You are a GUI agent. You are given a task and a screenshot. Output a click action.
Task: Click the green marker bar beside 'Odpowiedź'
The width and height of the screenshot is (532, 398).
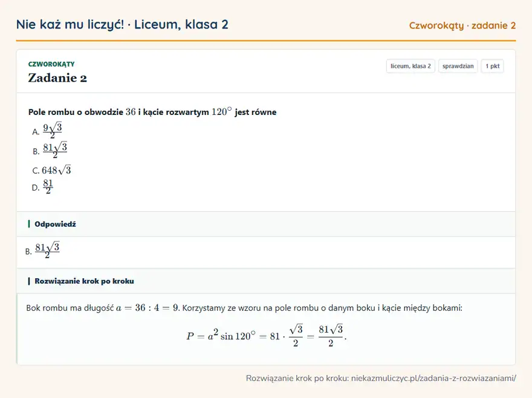click(29, 224)
